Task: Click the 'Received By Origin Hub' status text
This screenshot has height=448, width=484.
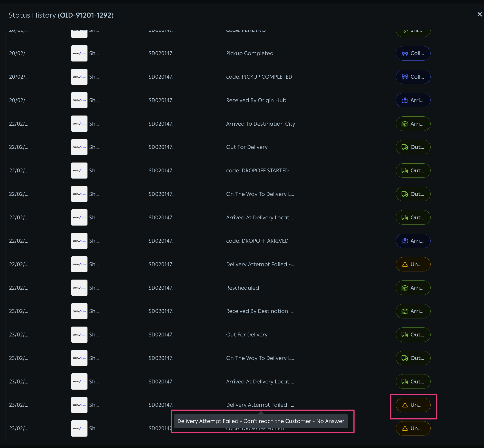Action: coord(256,100)
